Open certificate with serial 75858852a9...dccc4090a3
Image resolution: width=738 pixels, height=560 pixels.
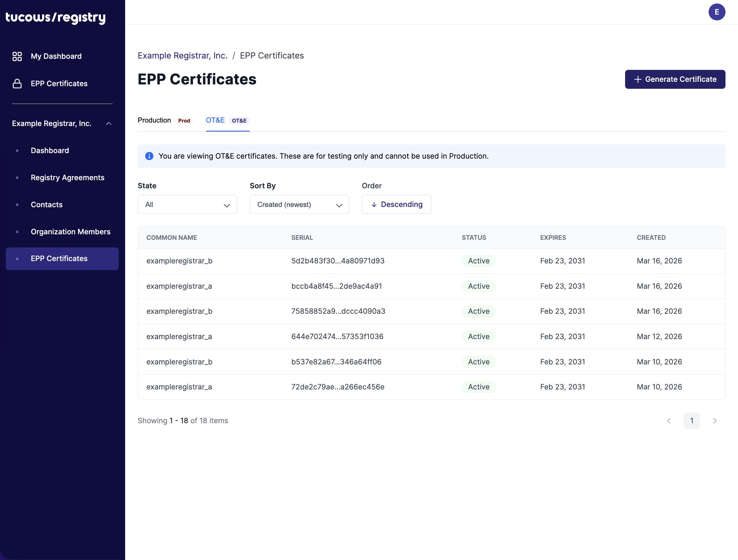coord(431,311)
